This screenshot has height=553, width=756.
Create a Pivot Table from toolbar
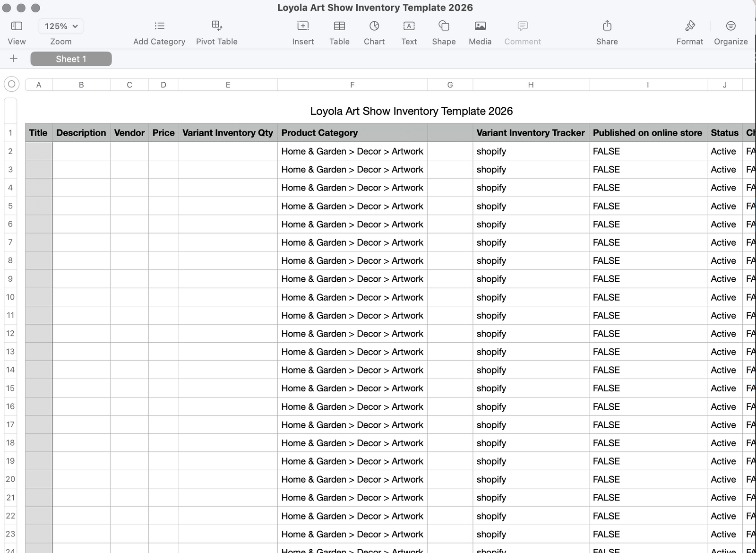coord(217,26)
